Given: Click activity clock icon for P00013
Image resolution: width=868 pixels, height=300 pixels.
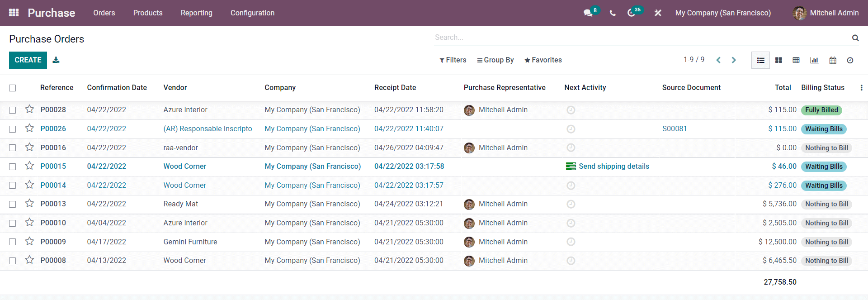Looking at the screenshot, I should coord(571,204).
